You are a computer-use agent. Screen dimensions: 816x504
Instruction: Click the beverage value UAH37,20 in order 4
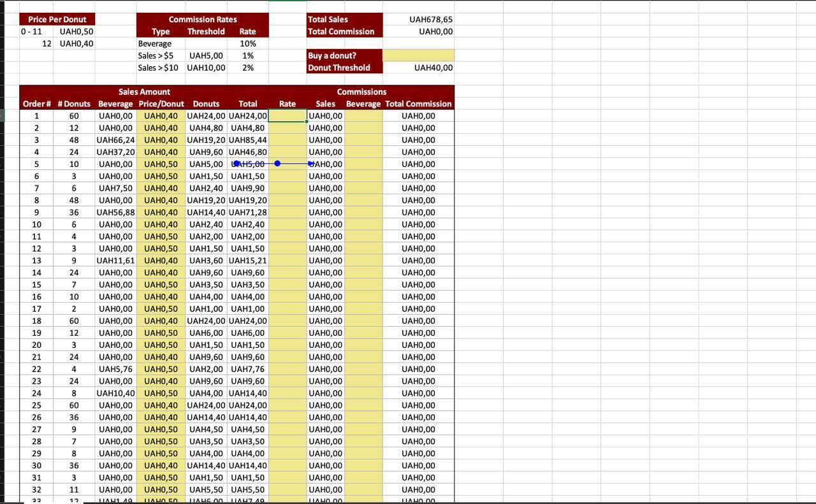tap(115, 152)
